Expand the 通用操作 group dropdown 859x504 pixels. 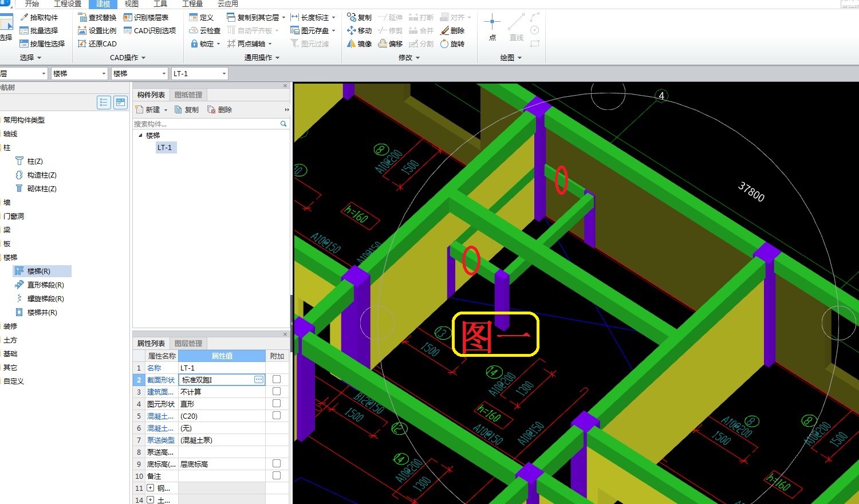pyautogui.click(x=262, y=57)
